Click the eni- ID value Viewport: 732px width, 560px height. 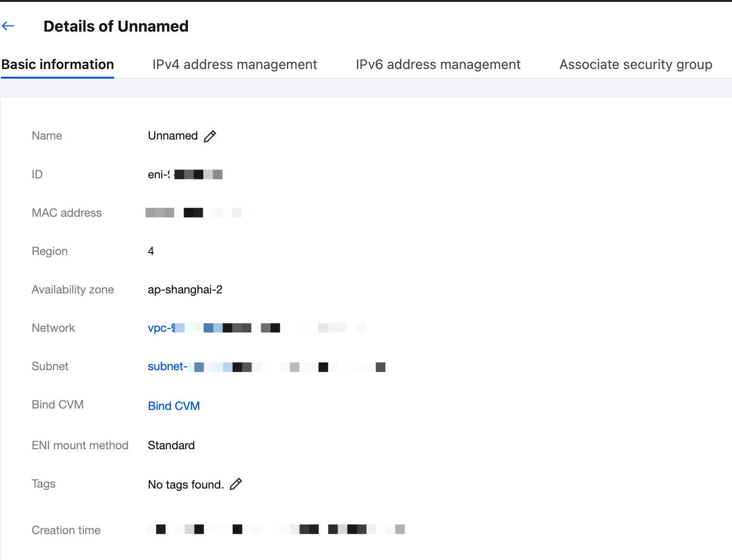[185, 175]
